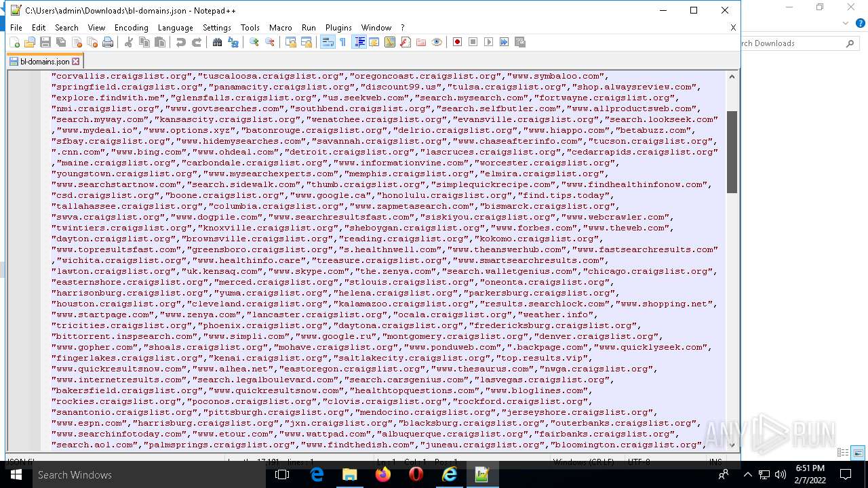Open the Windows Start menu
Image resolution: width=868 pixels, height=488 pixels.
tap(16, 474)
